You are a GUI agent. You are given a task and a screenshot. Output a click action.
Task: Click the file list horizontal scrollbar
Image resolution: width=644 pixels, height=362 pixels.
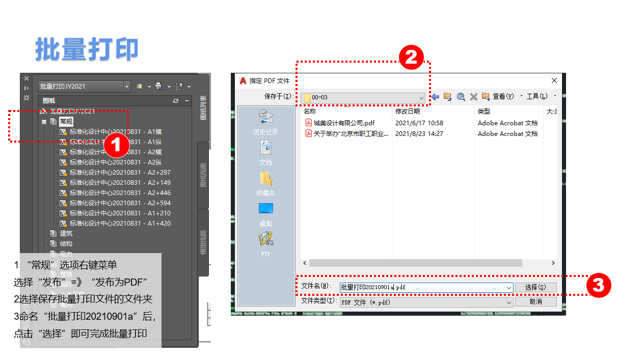pos(415,263)
